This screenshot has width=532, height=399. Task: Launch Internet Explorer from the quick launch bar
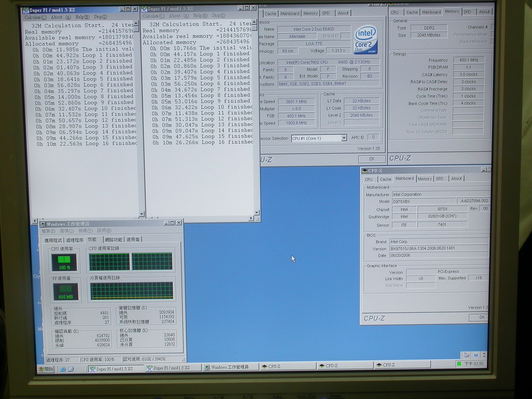pos(63,369)
